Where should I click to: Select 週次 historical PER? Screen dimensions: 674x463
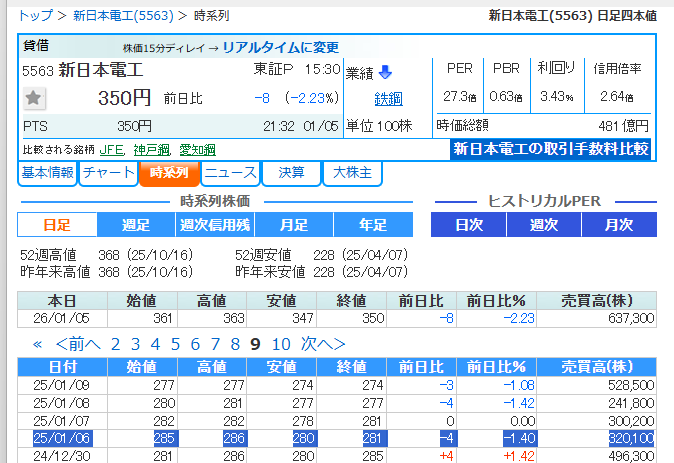(x=543, y=225)
